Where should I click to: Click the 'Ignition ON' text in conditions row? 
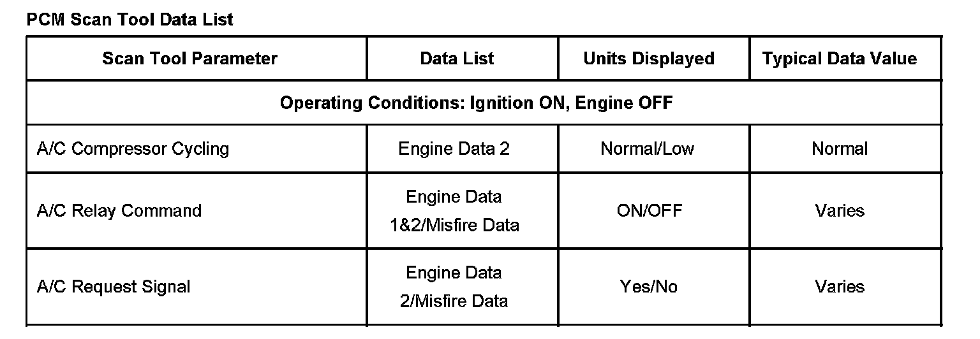[x=516, y=103]
